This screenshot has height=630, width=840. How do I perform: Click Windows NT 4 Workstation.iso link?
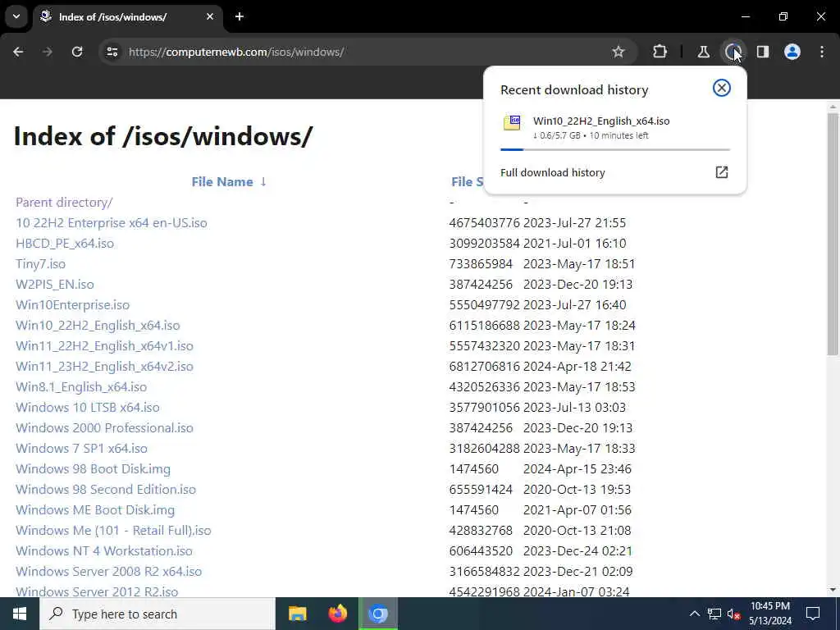pyautogui.click(x=104, y=550)
